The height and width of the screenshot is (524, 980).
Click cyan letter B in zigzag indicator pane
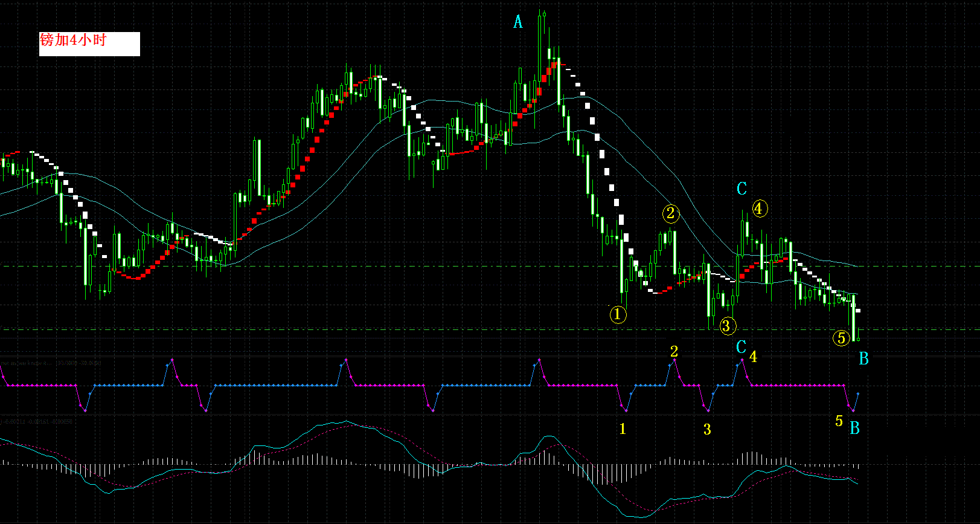[854, 429]
